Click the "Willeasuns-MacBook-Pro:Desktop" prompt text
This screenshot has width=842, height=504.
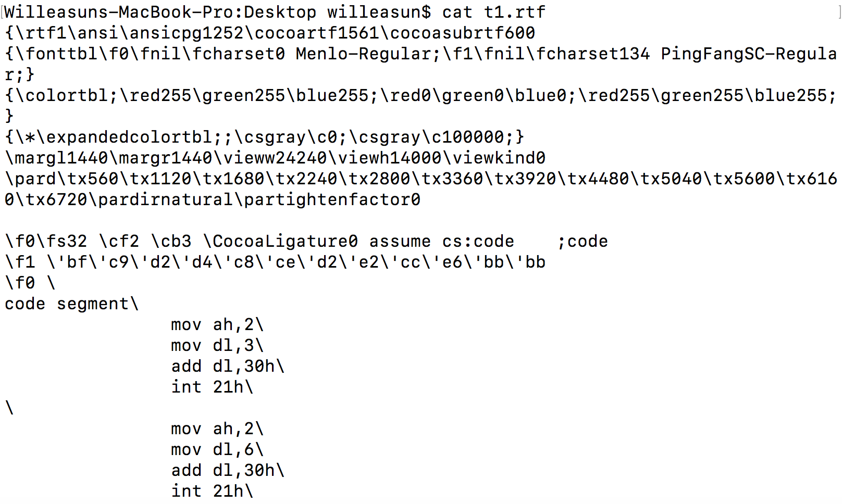click(x=160, y=12)
